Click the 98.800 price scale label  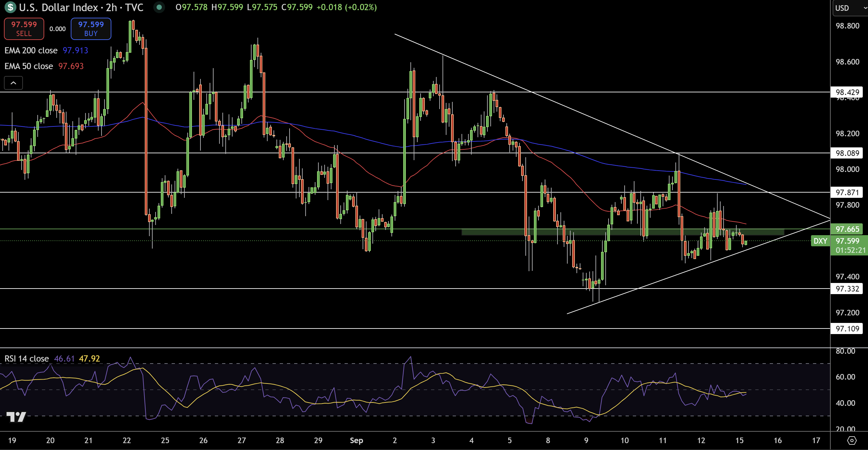(847, 26)
